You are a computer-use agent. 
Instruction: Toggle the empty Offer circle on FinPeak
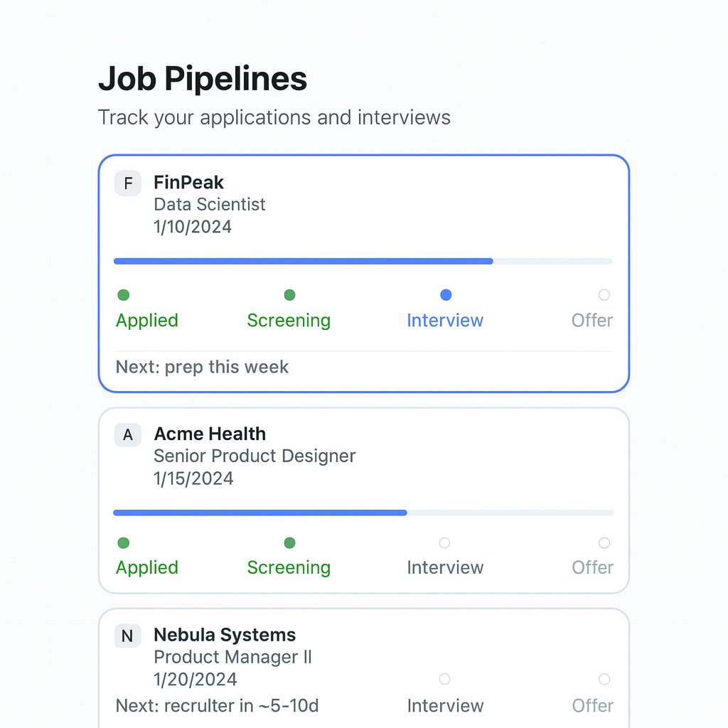pos(604,294)
